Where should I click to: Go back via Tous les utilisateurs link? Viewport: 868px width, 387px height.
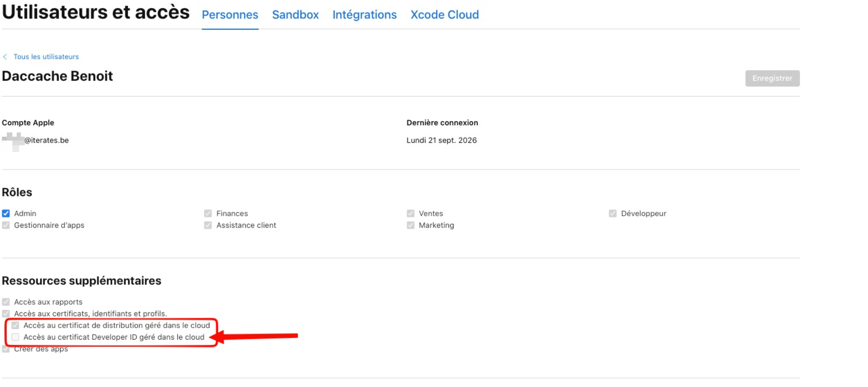point(46,57)
